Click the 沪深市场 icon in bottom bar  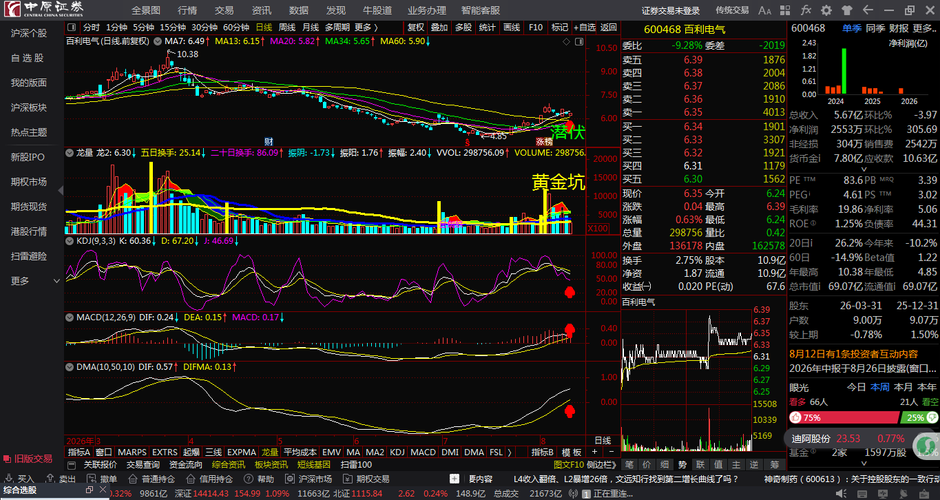click(x=290, y=479)
